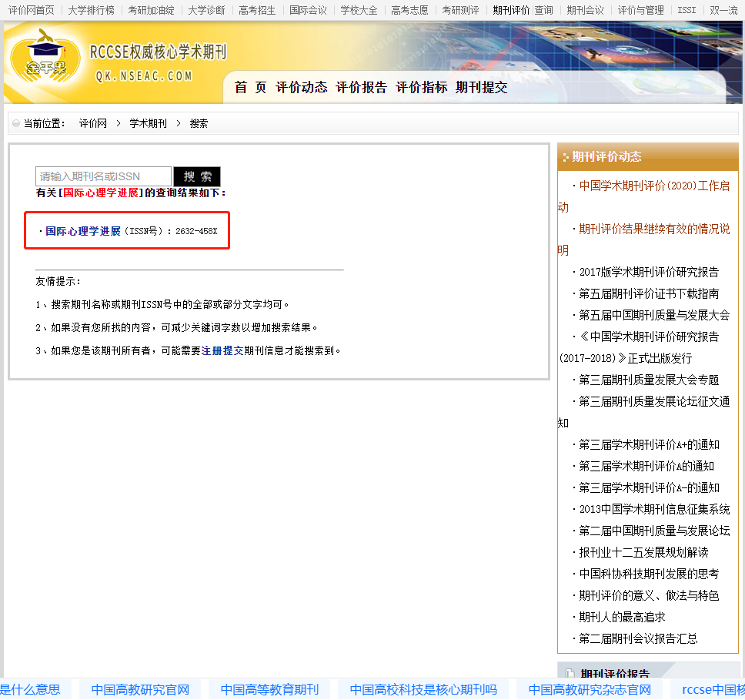Go to 评价动态 in main navigation
Viewport: 745px width, 700px height.
[x=302, y=88]
